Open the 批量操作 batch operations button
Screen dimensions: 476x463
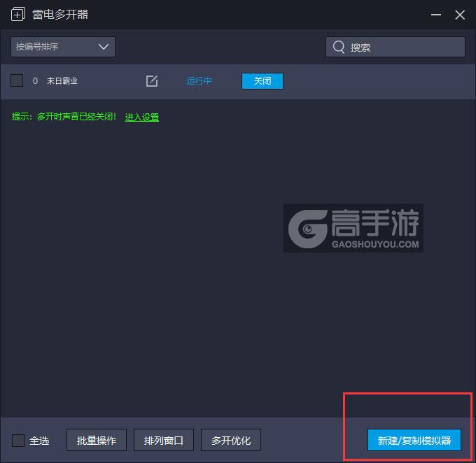click(97, 440)
